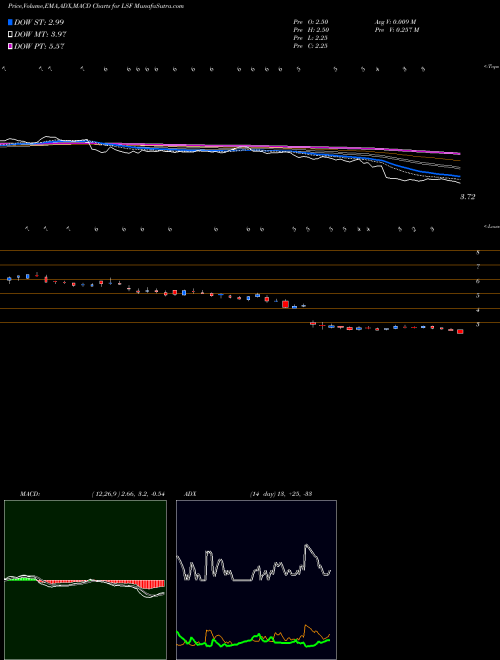Click the chart title mentioning LSF MunafaSutra.com

(x=96, y=6)
